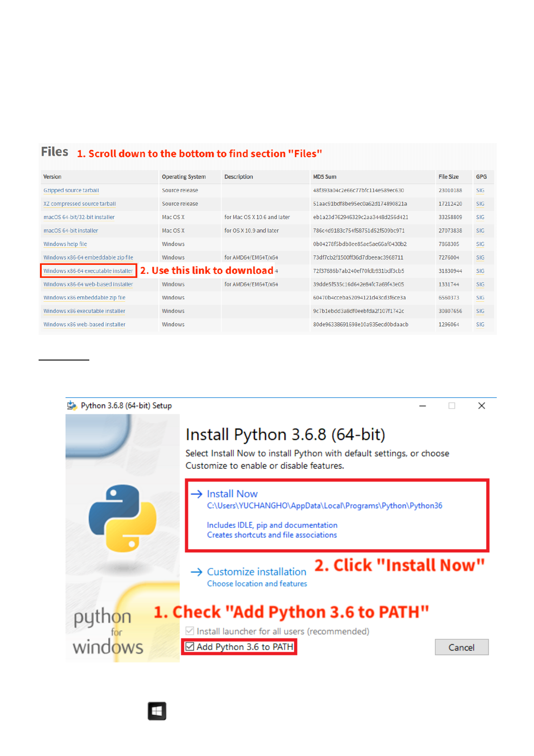Screen dimensions: 534x756
Task: Click the Python setup title bar icon
Action: 72,406
